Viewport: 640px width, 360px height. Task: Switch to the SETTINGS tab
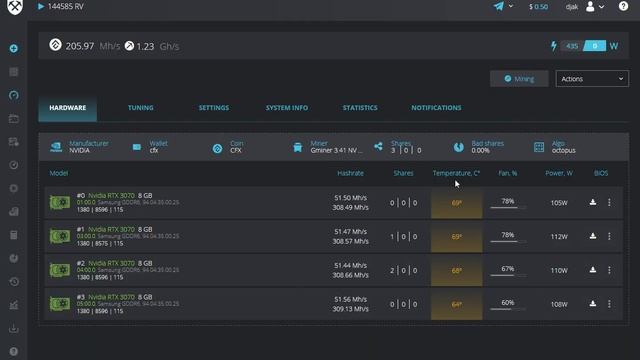point(214,108)
